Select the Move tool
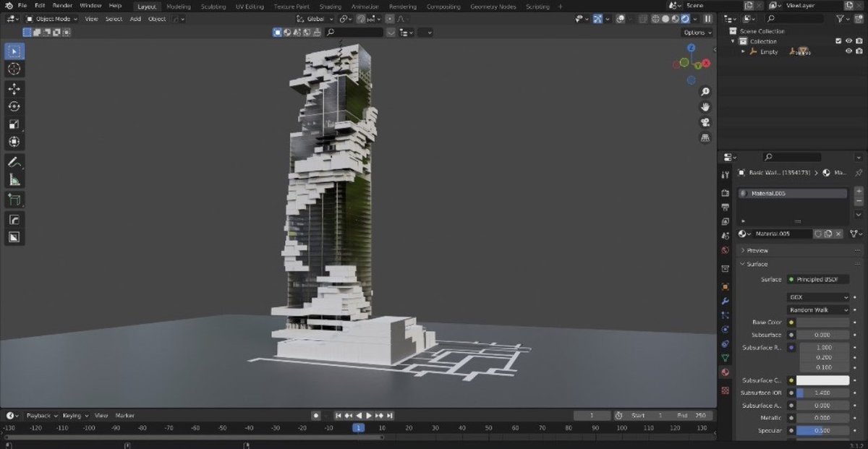The height and width of the screenshot is (449, 868). 14,89
